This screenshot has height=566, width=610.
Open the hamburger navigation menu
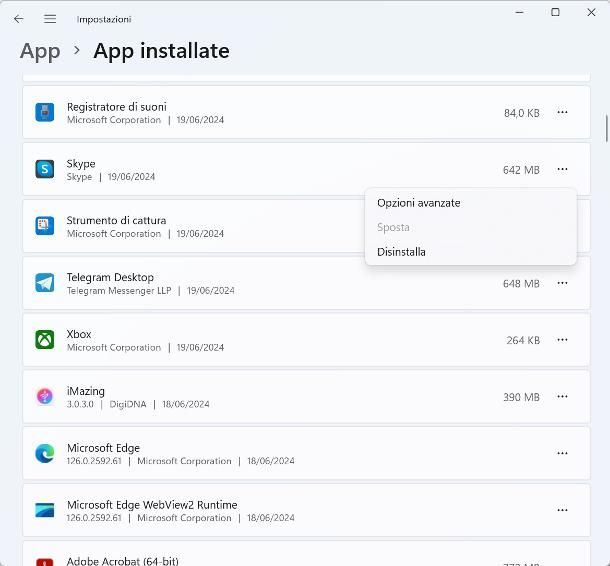(50, 19)
